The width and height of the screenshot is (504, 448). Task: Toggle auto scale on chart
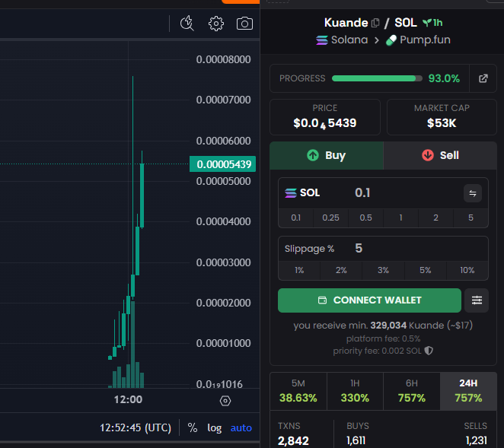tap(241, 427)
